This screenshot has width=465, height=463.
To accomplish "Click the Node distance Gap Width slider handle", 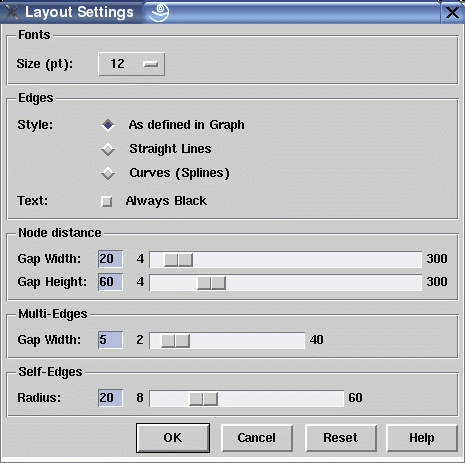I will tap(178, 260).
